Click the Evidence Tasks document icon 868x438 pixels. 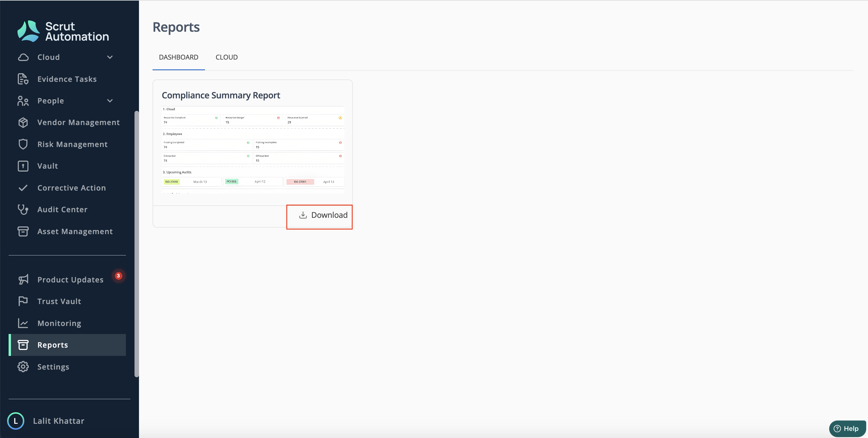[23, 79]
